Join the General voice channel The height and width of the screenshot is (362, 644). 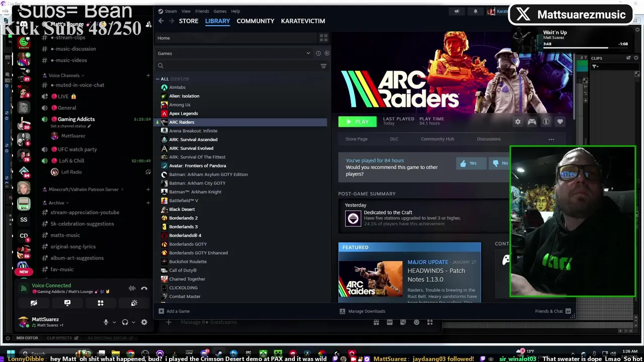(67, 108)
